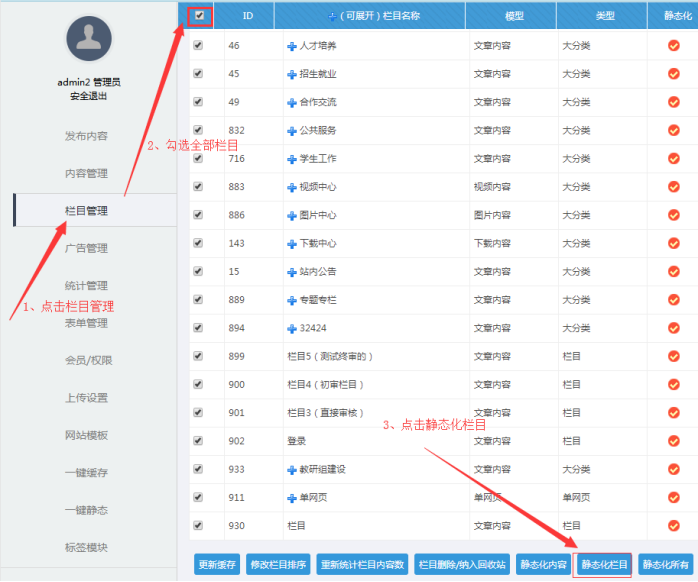This screenshot has width=698, height=582.
Task: Uncheck the checkbox for row ID 902
Action: [198, 441]
